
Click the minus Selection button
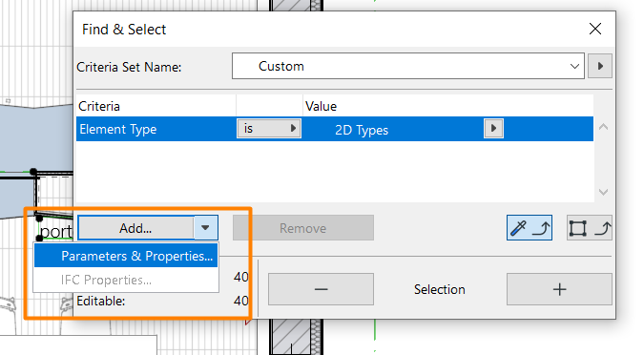pyautogui.click(x=321, y=289)
